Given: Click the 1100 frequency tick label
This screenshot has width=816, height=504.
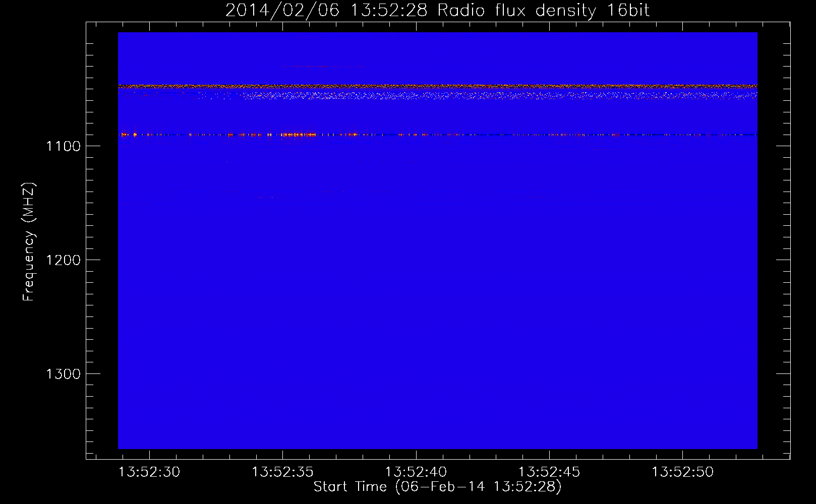Looking at the screenshot, I should (64, 146).
